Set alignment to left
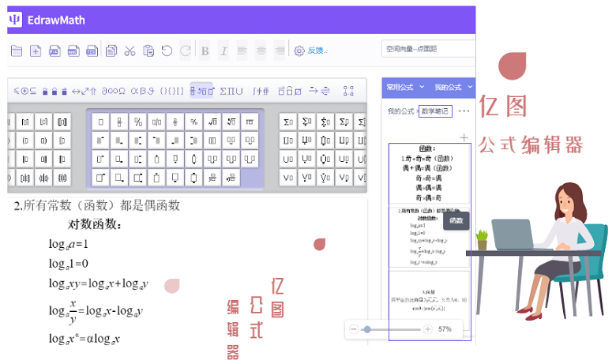The height and width of the screenshot is (364, 616). pyautogui.click(x=242, y=51)
